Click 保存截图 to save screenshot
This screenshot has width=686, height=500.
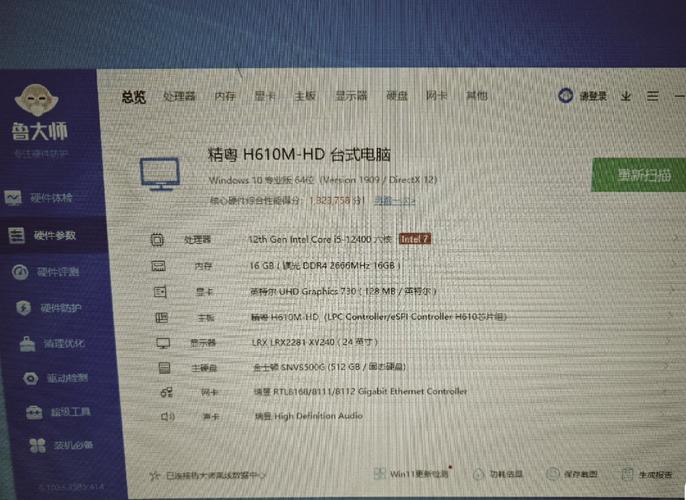coord(572,474)
